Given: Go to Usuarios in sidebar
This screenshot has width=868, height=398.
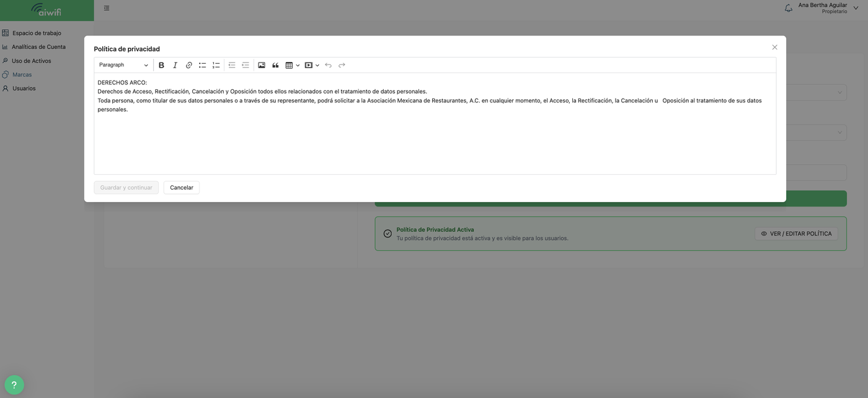Looking at the screenshot, I should click(x=24, y=89).
